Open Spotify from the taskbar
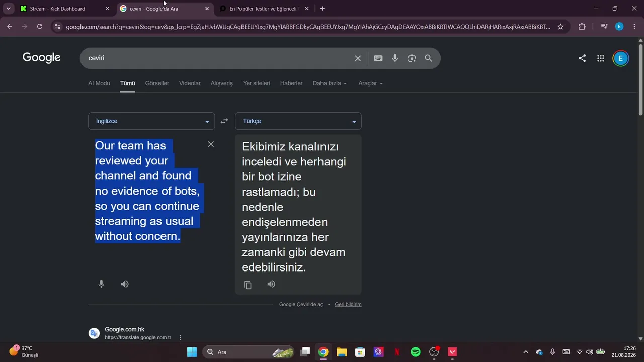 coord(416,352)
